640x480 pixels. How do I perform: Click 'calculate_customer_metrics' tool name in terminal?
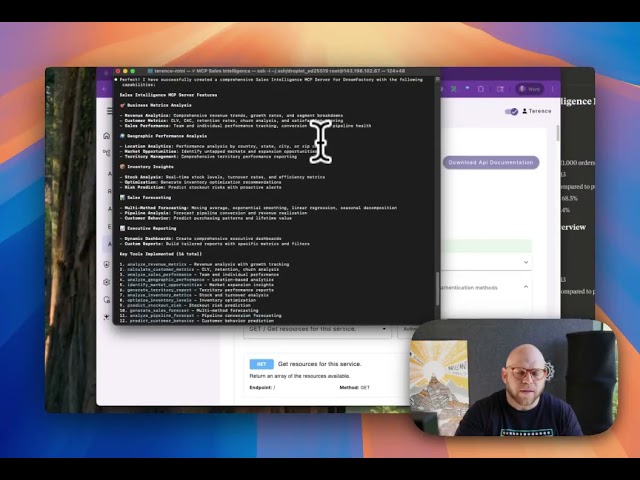tap(159, 269)
